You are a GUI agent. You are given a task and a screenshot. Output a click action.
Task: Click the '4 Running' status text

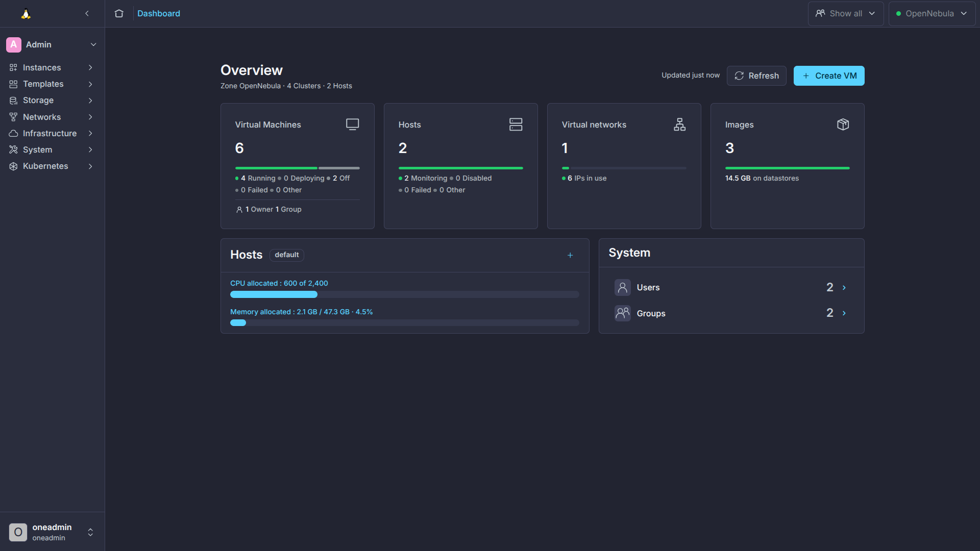[x=258, y=179]
